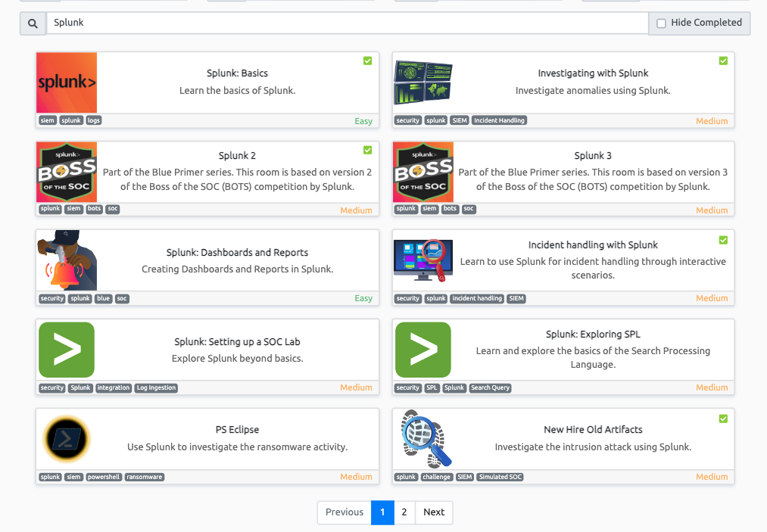Image resolution: width=767 pixels, height=532 pixels.
Task: Click the Splunk 3 Boss of the SOC badge
Action: click(423, 172)
